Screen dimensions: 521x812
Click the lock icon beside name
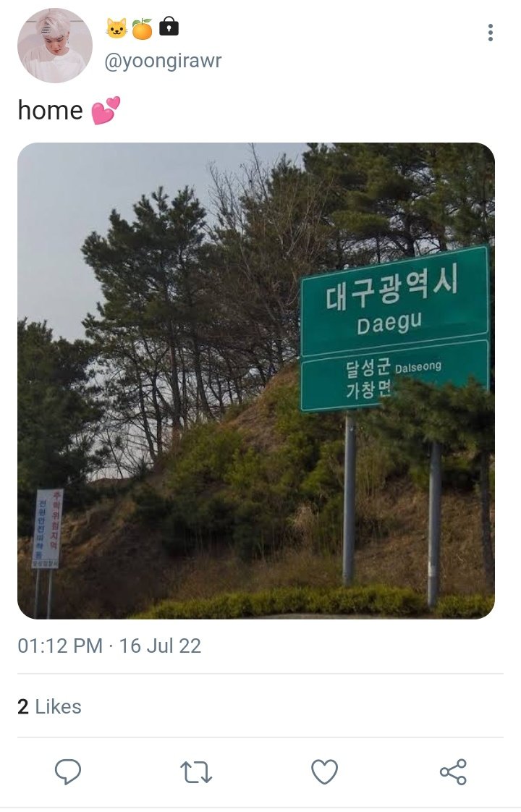click(169, 26)
